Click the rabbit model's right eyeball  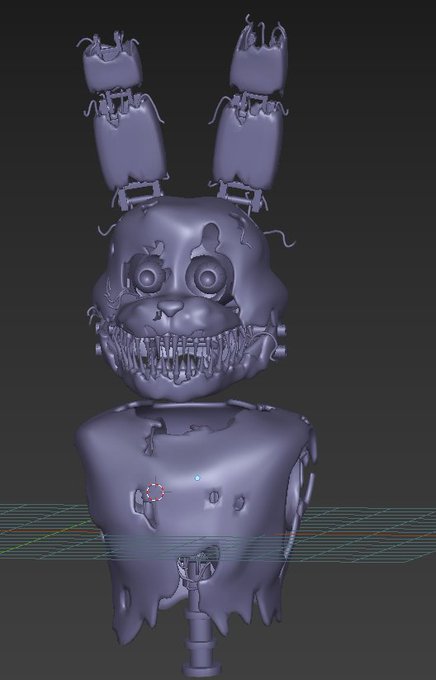point(208,276)
